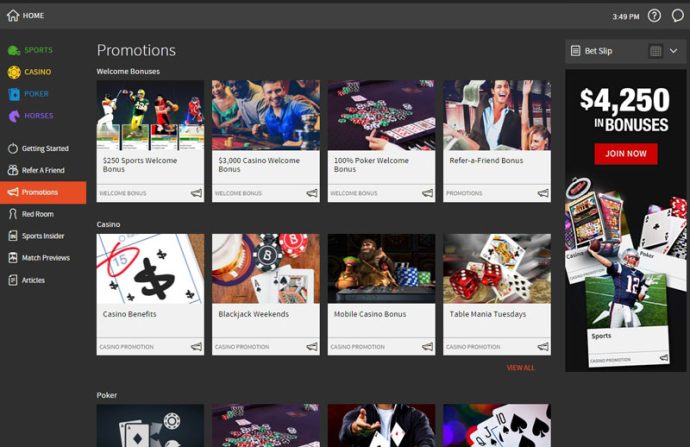690x447 pixels.
Task: Open the Blackjack Weekends card image
Action: click(x=266, y=269)
